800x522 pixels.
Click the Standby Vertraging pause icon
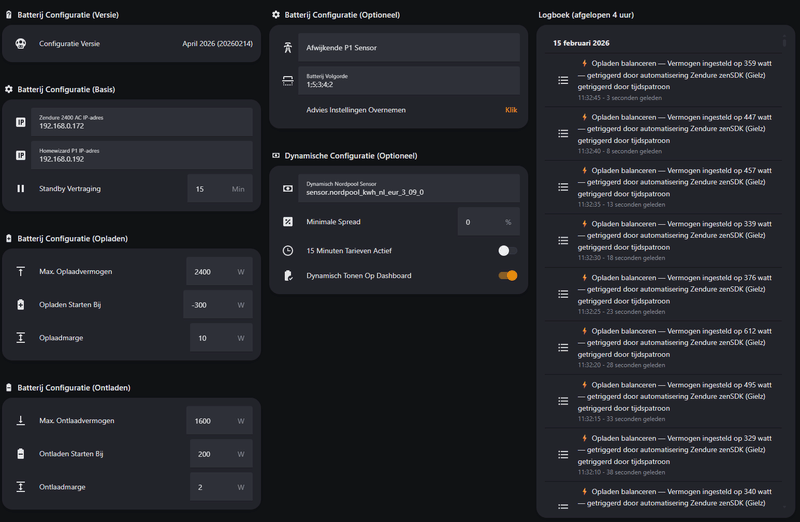click(21, 189)
